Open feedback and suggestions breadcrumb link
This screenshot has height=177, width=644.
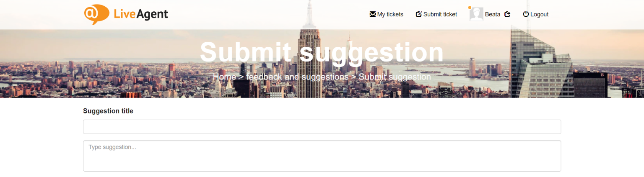(x=297, y=77)
